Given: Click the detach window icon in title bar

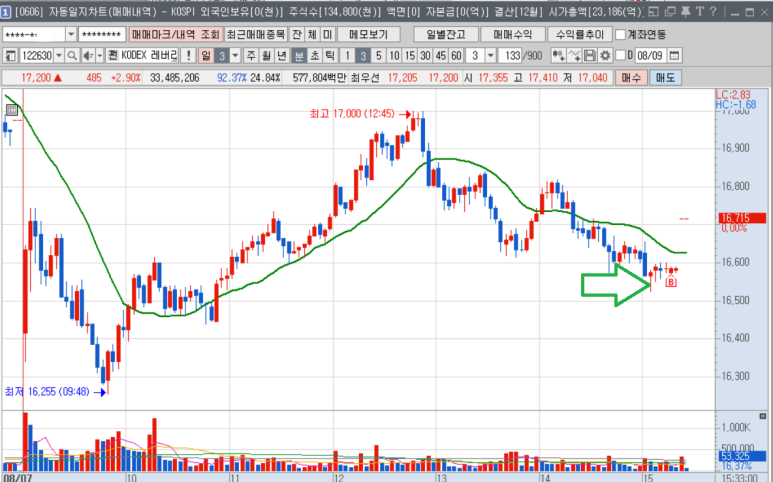Looking at the screenshot, I should pyautogui.click(x=653, y=11).
